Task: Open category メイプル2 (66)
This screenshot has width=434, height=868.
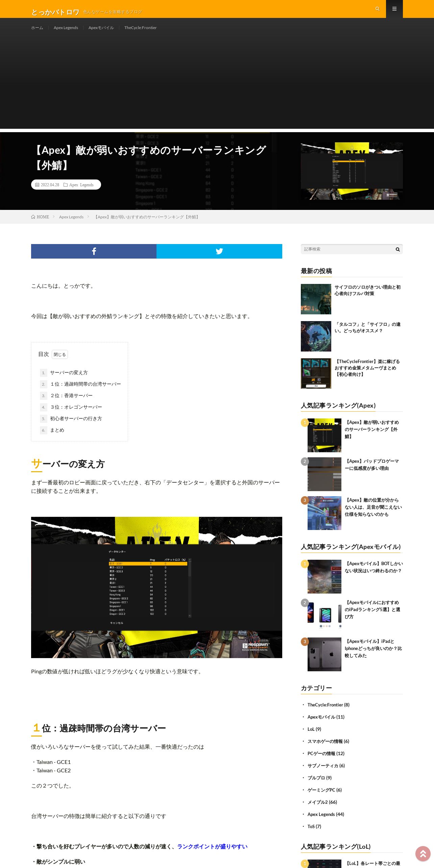Action: [x=322, y=802]
